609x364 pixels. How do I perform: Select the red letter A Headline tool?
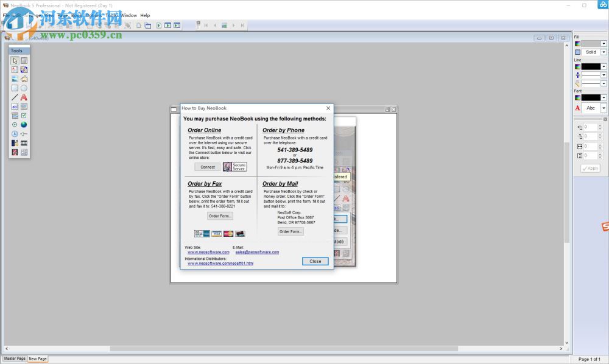click(24, 97)
